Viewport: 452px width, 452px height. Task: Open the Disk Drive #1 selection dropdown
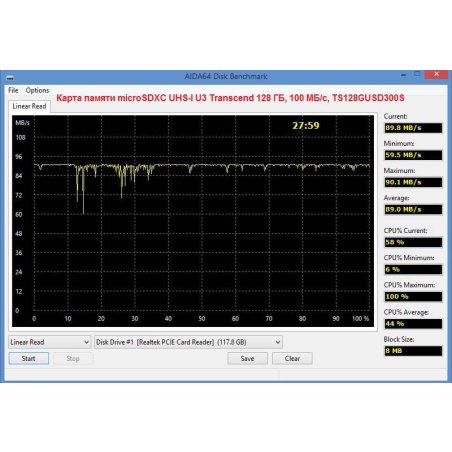point(188,342)
